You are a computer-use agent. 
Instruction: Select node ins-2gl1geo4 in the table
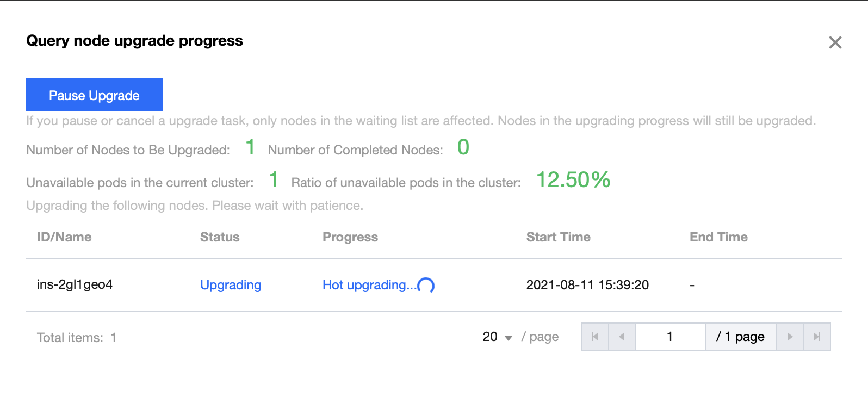pos(75,284)
